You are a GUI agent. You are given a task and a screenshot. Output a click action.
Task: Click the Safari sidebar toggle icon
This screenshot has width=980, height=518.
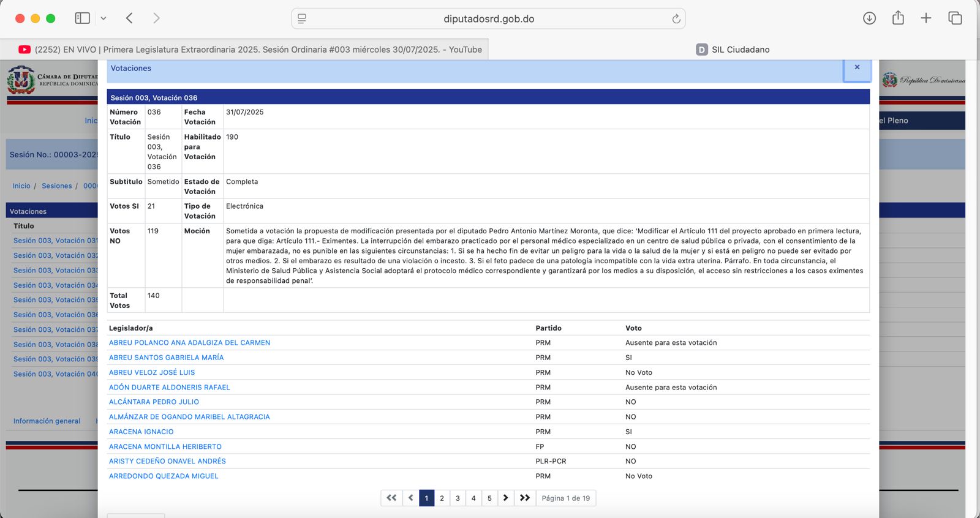82,18
